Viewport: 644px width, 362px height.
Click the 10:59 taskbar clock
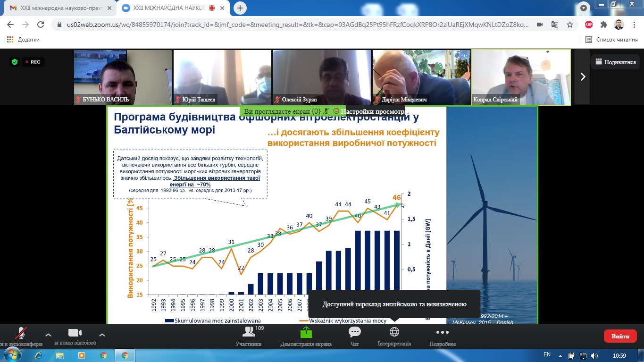(619, 355)
